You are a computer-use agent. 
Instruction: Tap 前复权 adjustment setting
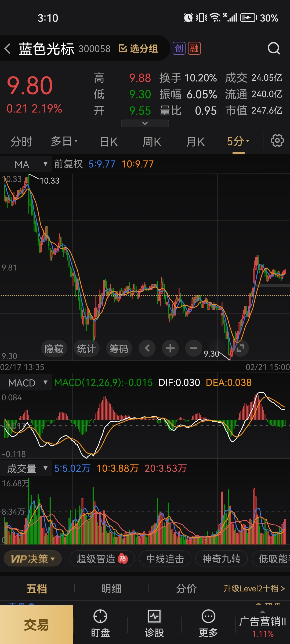(x=68, y=164)
